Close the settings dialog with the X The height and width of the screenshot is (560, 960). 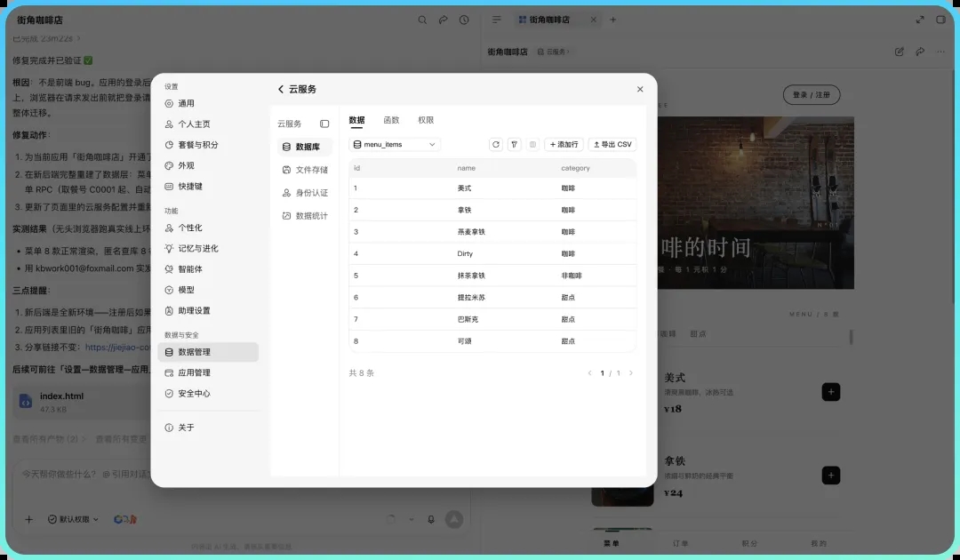pos(640,90)
